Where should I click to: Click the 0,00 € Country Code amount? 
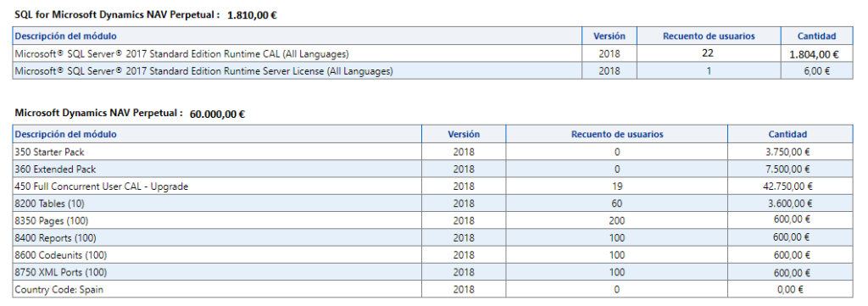coord(790,289)
